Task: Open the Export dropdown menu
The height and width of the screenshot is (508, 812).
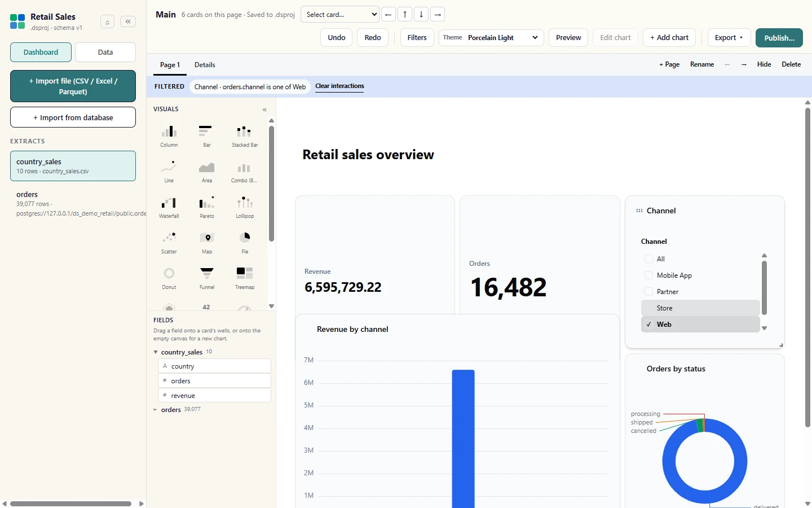Action: (729, 38)
